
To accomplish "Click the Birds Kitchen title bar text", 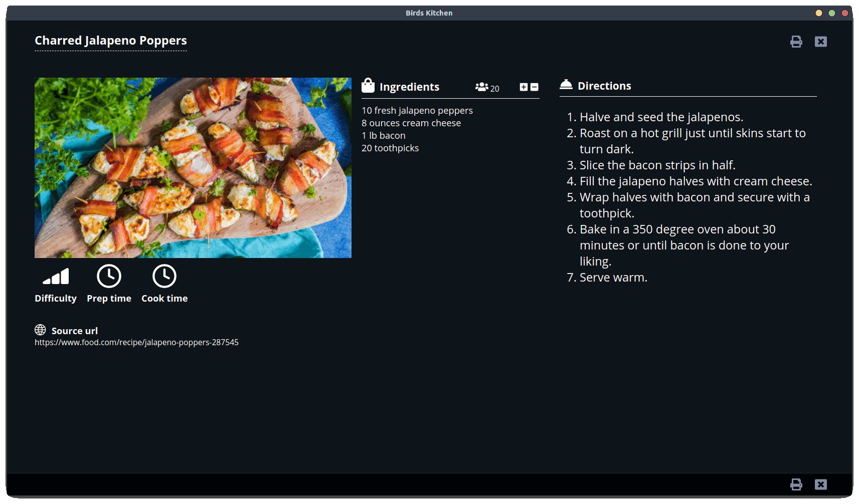I will click(429, 13).
